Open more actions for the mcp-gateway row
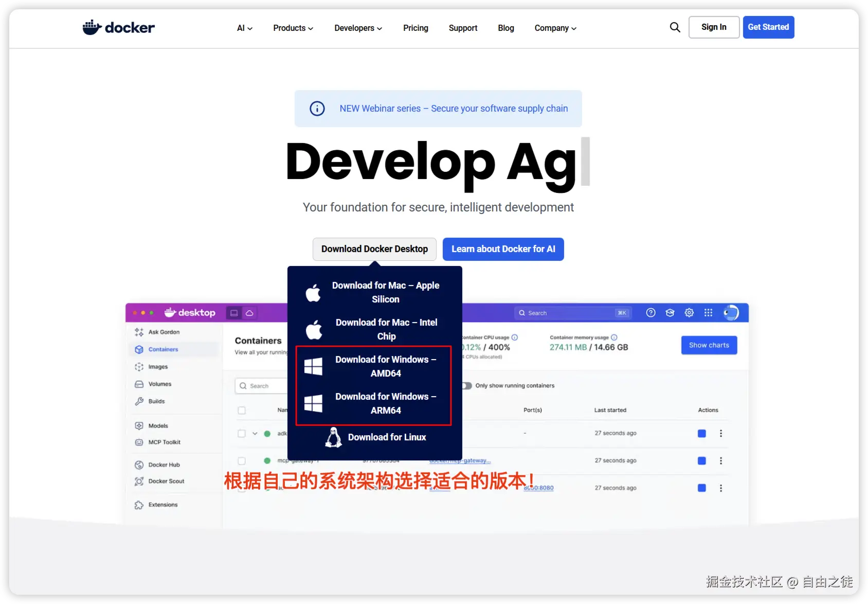 point(721,461)
